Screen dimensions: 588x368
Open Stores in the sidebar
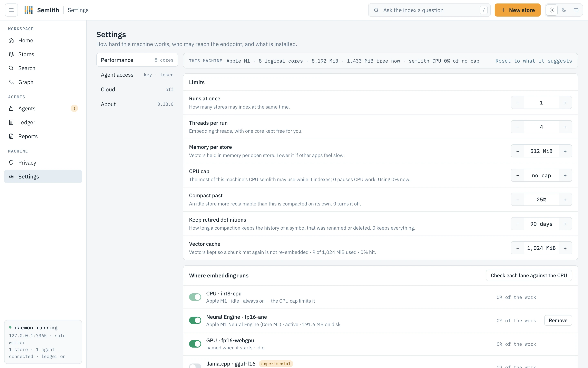(x=43, y=54)
